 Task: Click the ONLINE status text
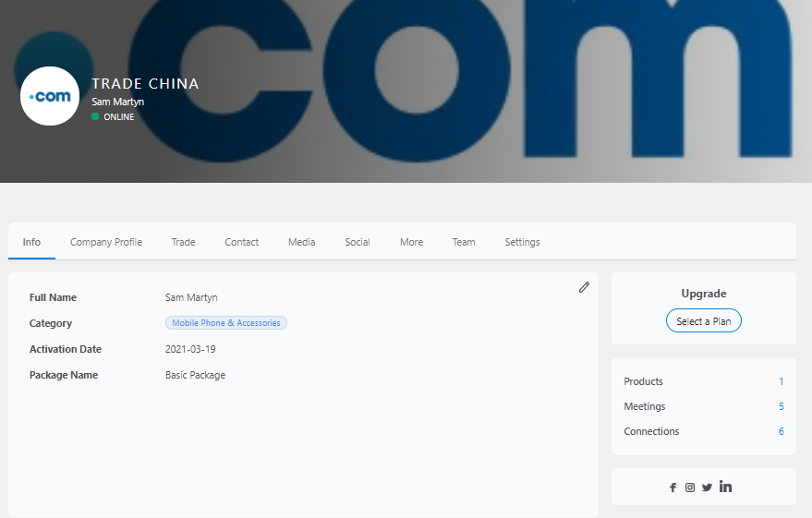click(x=119, y=117)
